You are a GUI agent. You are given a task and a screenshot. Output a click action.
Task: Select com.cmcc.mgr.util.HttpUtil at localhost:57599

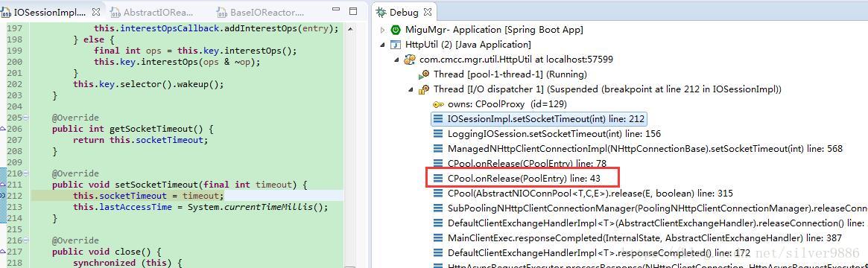click(516, 60)
